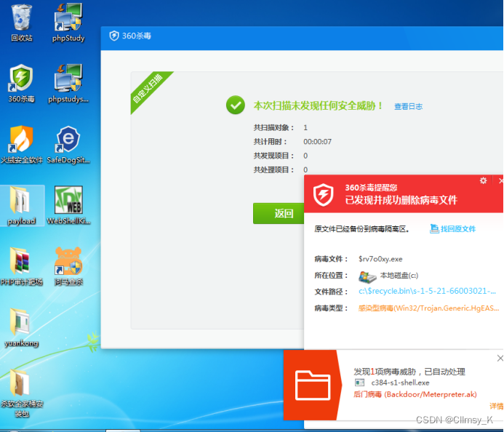This screenshot has width=504, height=432.
Task: Open the c:\$recycle.bin file path link
Action: tap(427, 291)
